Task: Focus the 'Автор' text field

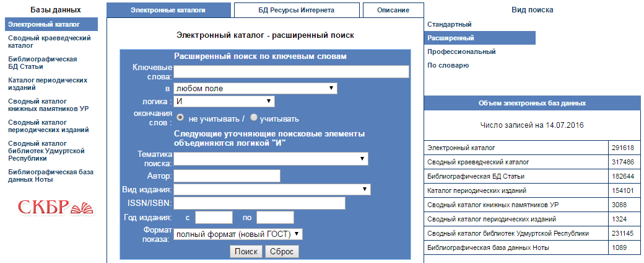Action: click(227, 176)
